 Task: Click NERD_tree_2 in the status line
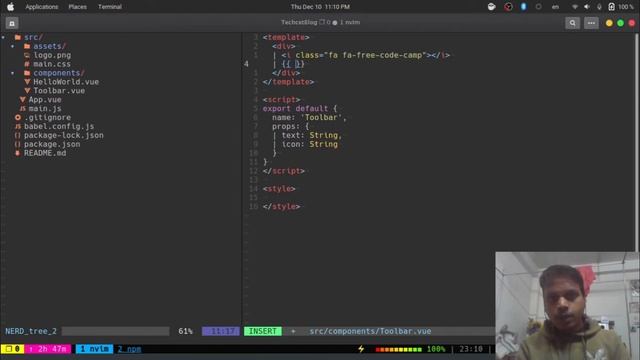coord(31,331)
